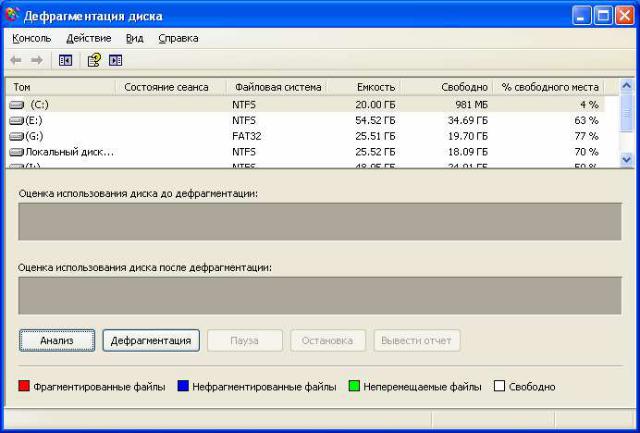This screenshot has height=433, width=640.
Task: Click the Дефрагментация button
Action: click(x=151, y=340)
